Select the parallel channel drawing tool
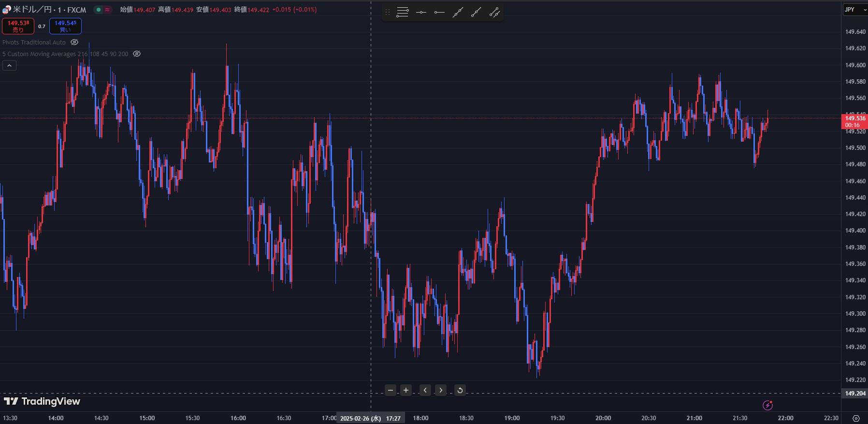868x424 pixels. click(494, 13)
